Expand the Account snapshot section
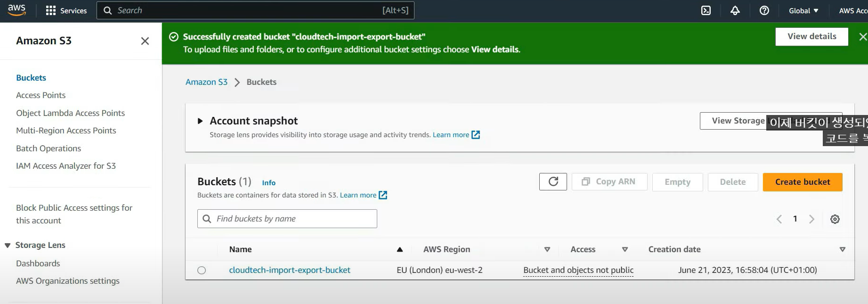868x304 pixels. [200, 121]
